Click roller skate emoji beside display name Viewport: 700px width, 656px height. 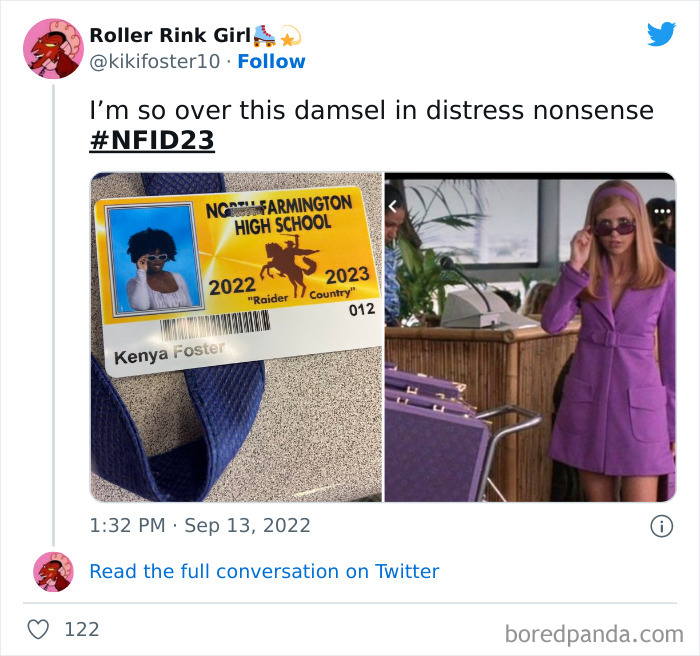click(264, 36)
